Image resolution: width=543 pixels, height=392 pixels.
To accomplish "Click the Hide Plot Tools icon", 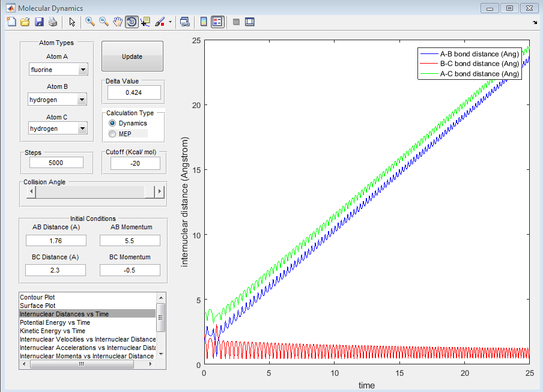I will tap(236, 22).
